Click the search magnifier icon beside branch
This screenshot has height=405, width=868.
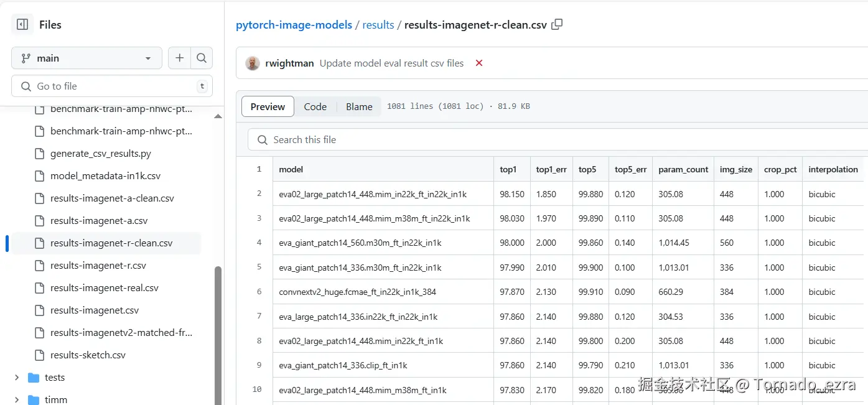point(202,58)
